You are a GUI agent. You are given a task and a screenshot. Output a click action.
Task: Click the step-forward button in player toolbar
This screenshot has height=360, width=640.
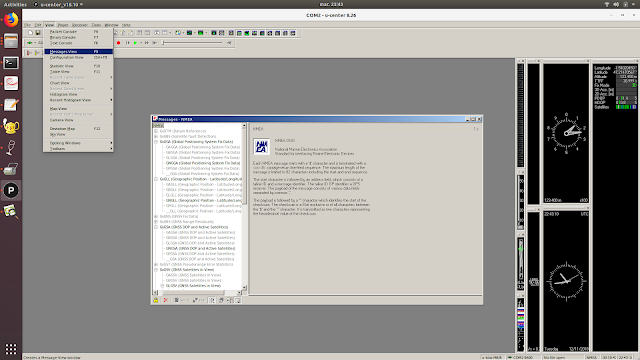(x=128, y=42)
